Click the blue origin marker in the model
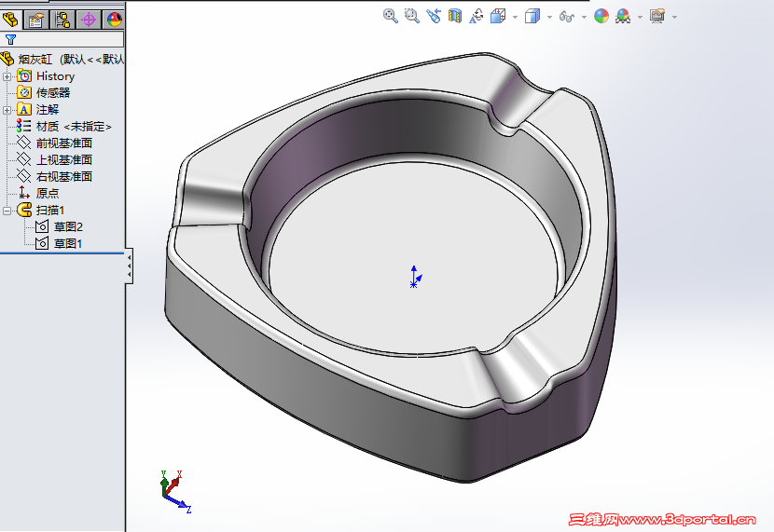The height and width of the screenshot is (532, 774). 415,277
